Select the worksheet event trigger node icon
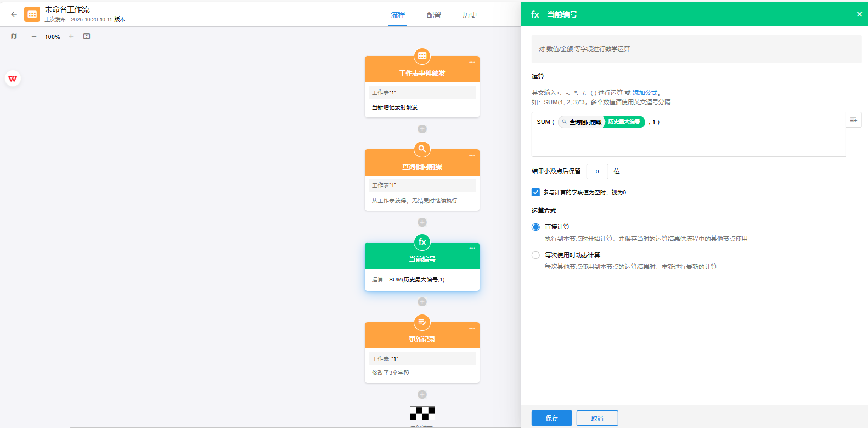The image size is (868, 428). point(422,56)
